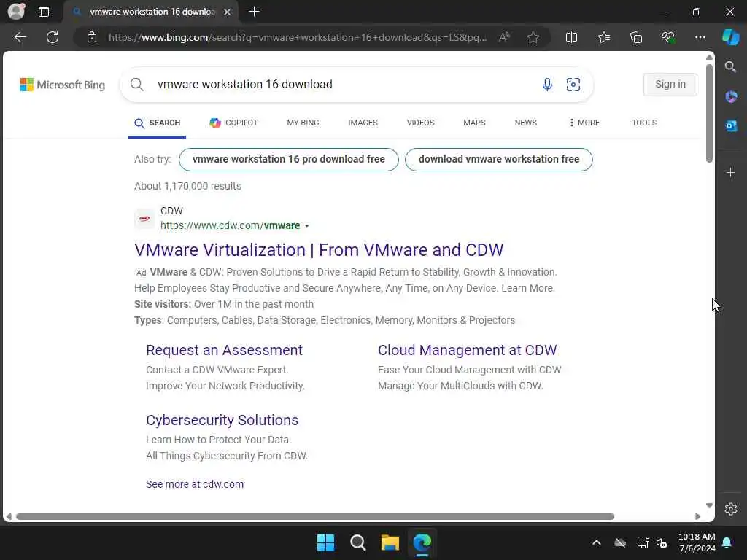Click the scroll down arrow
This screenshot has height=560, width=747.
click(709, 506)
